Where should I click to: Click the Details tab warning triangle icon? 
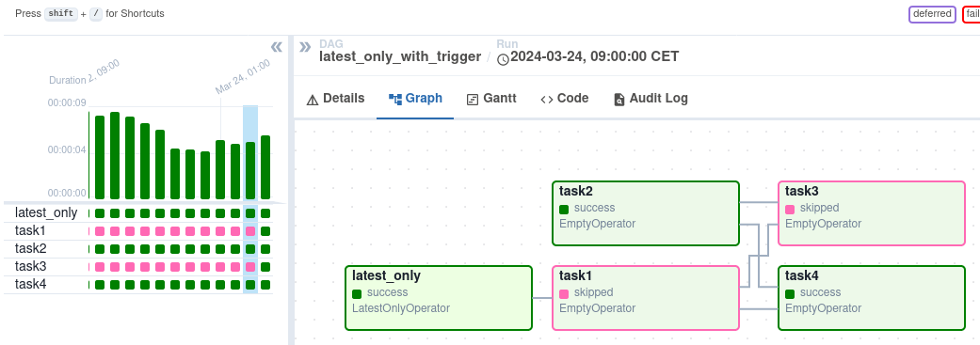(x=313, y=100)
